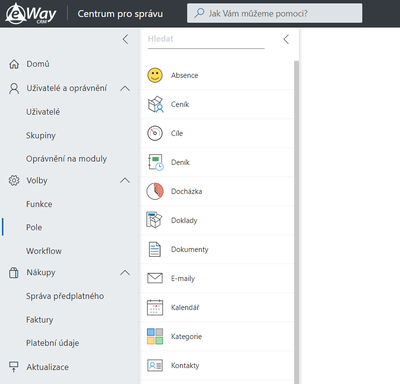The width and height of the screenshot is (400, 384).
Task: Collapse the Nákupy section chevron
Action: pyautogui.click(x=125, y=273)
